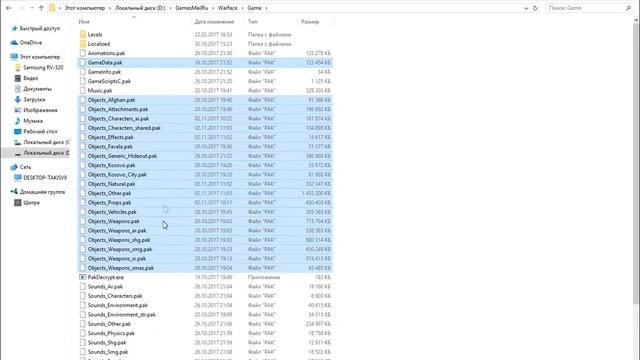Click the Localized folder icon
Image resolution: width=640 pixels, height=360 pixels.
click(x=83, y=44)
